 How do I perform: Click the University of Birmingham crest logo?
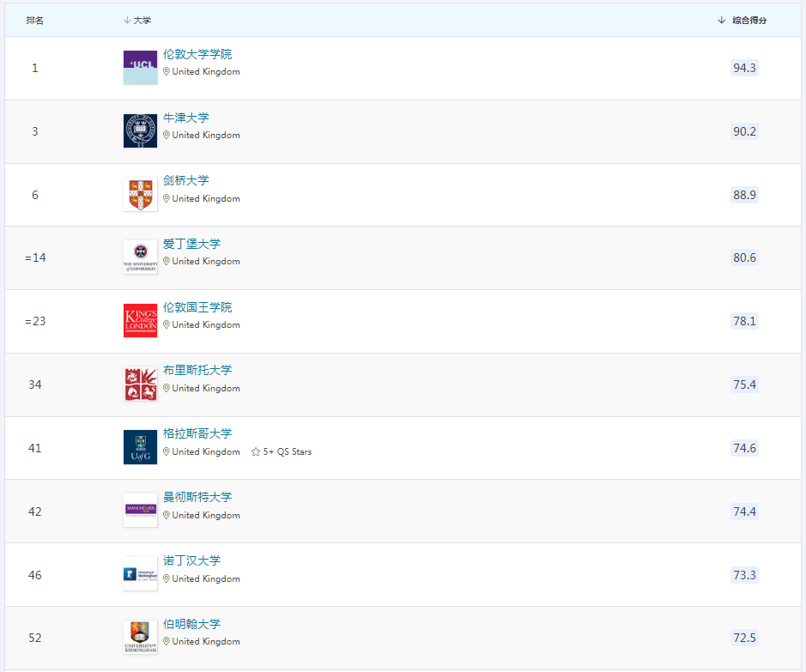pos(140,638)
